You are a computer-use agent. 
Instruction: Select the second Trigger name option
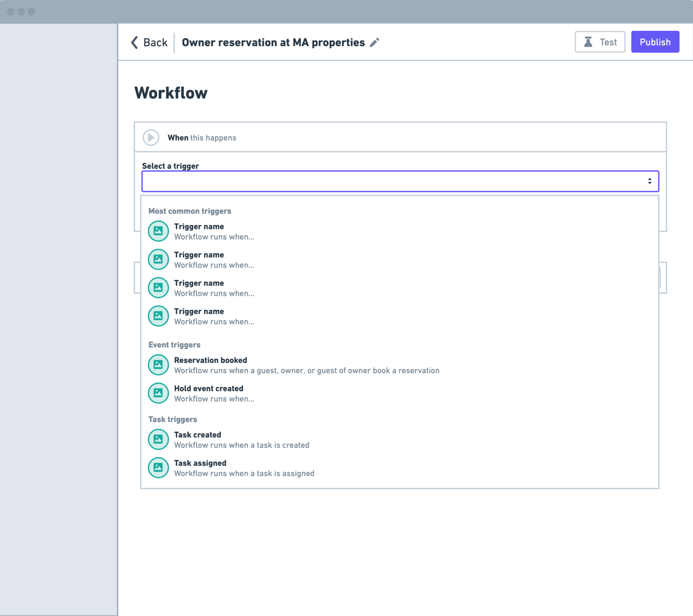click(199, 255)
